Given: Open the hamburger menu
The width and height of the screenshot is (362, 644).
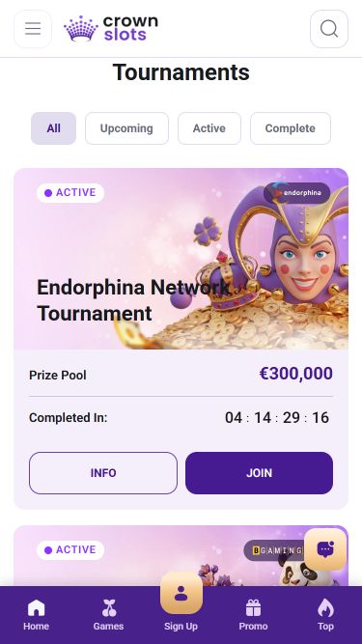Looking at the screenshot, I should [33, 29].
